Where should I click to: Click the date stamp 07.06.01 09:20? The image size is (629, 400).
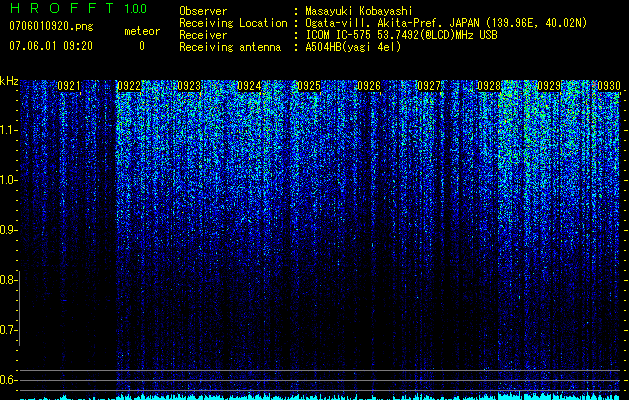tap(51, 46)
